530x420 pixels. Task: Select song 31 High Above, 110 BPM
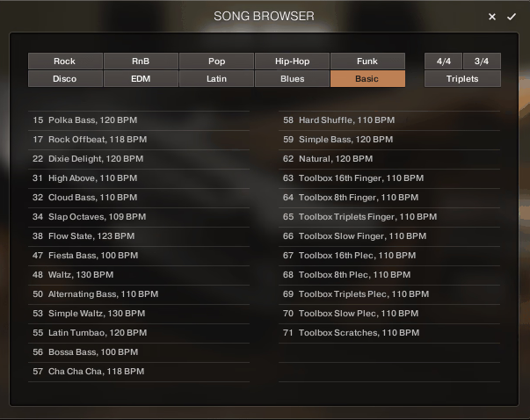click(x=139, y=178)
